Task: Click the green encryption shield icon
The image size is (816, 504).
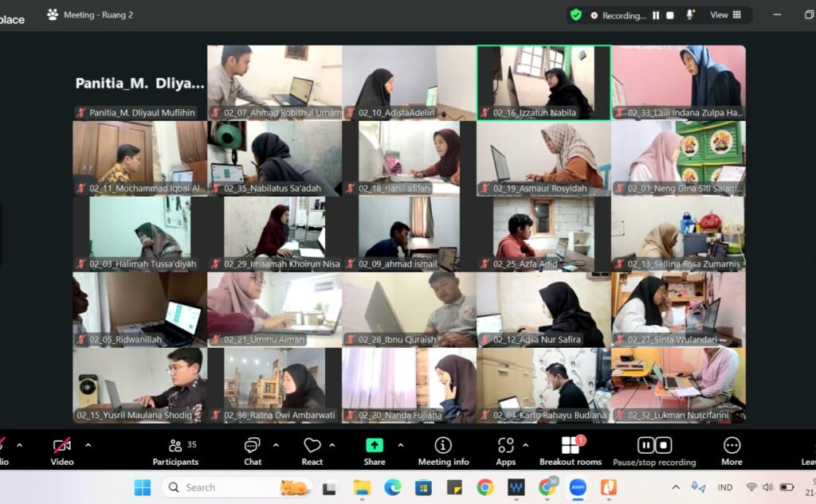Action: 575,14
